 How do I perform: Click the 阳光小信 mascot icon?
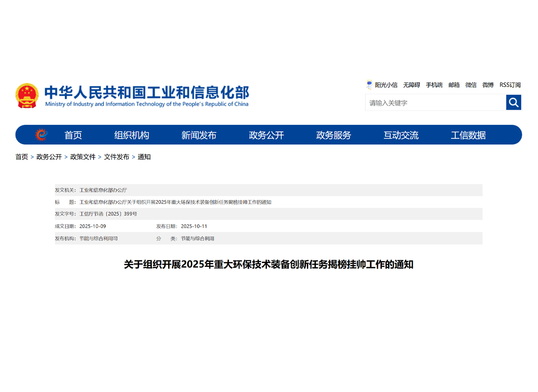(x=369, y=85)
